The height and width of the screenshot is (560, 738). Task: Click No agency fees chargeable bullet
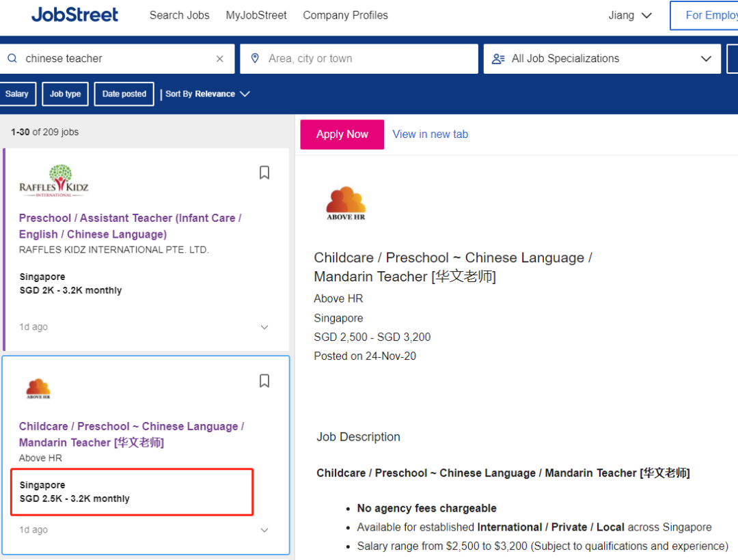coord(426,508)
